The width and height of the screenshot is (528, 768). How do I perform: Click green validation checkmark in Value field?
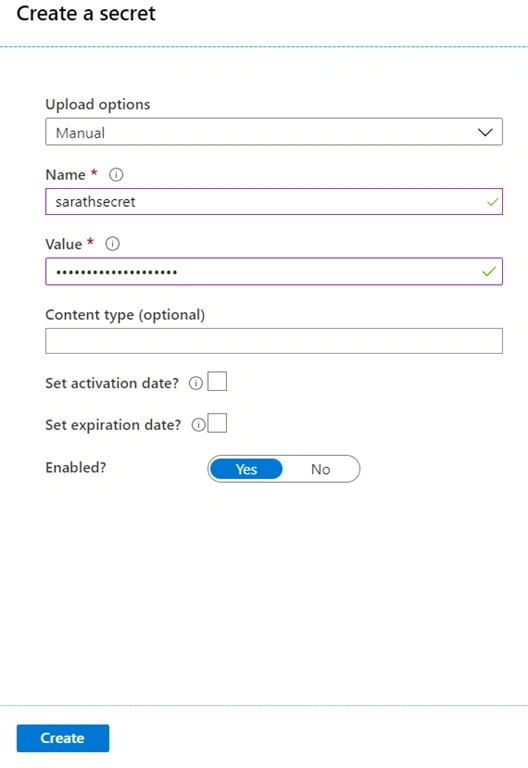[x=489, y=271]
